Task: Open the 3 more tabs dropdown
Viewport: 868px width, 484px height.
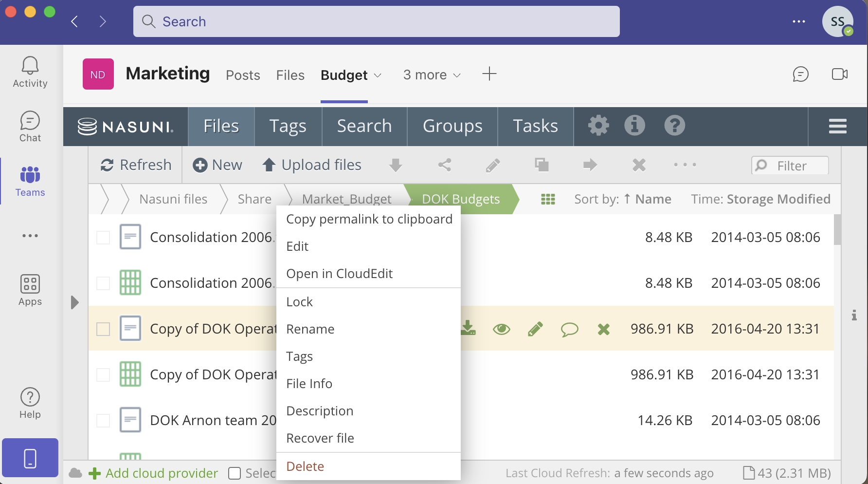Action: 432,75
